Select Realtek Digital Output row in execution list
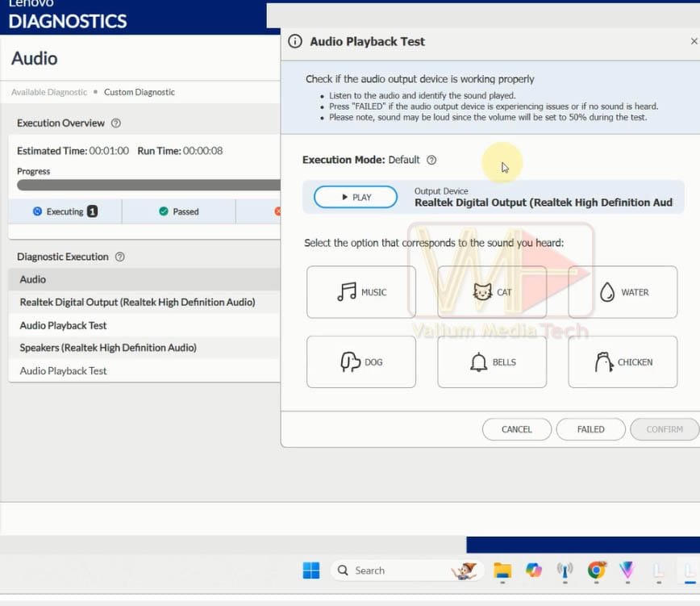Image resolution: width=700 pixels, height=606 pixels. 144,302
